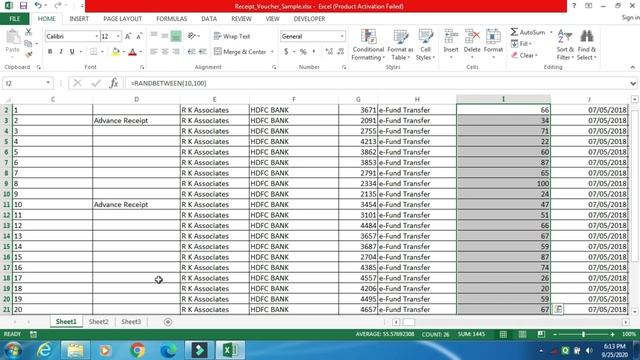Image resolution: width=640 pixels, height=360 pixels.
Task: Click the Format cells icon
Action: pyautogui.click(x=493, y=37)
